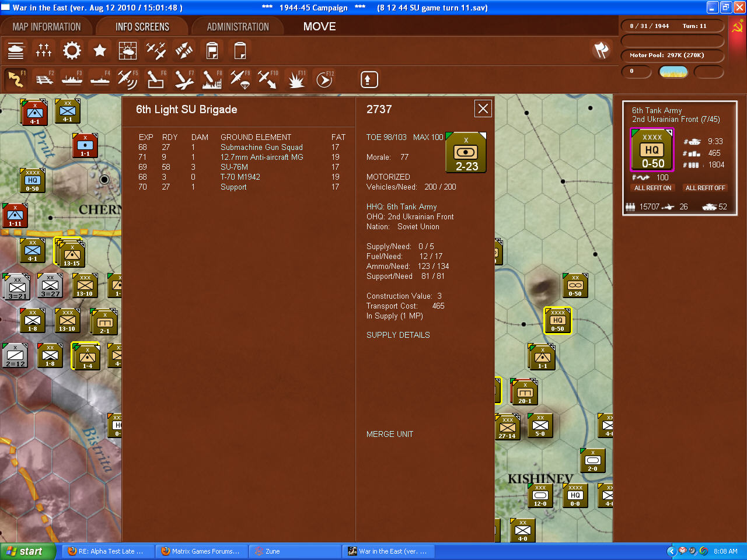
Task: Select F11 explosion mode icon
Action: 296,79
